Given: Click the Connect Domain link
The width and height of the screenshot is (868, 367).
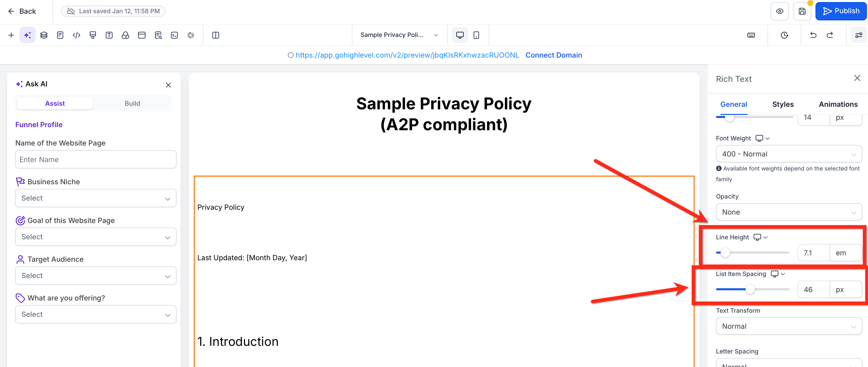Looking at the screenshot, I should (x=554, y=55).
